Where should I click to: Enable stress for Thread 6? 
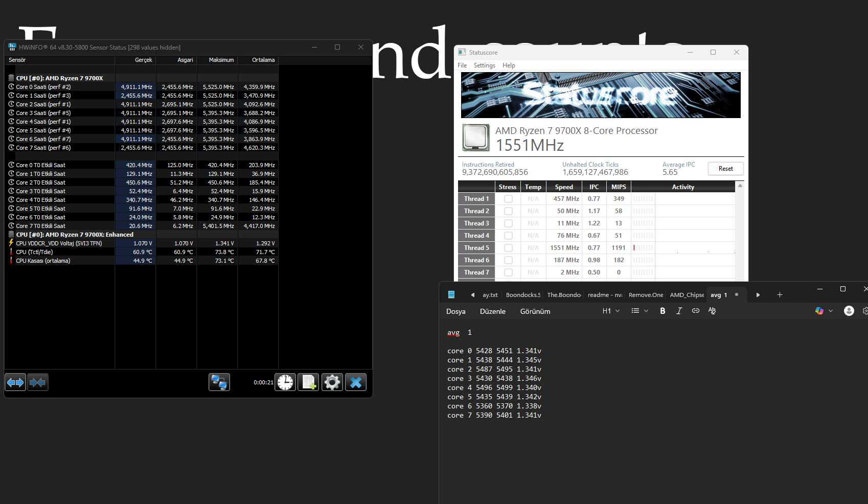[508, 260]
